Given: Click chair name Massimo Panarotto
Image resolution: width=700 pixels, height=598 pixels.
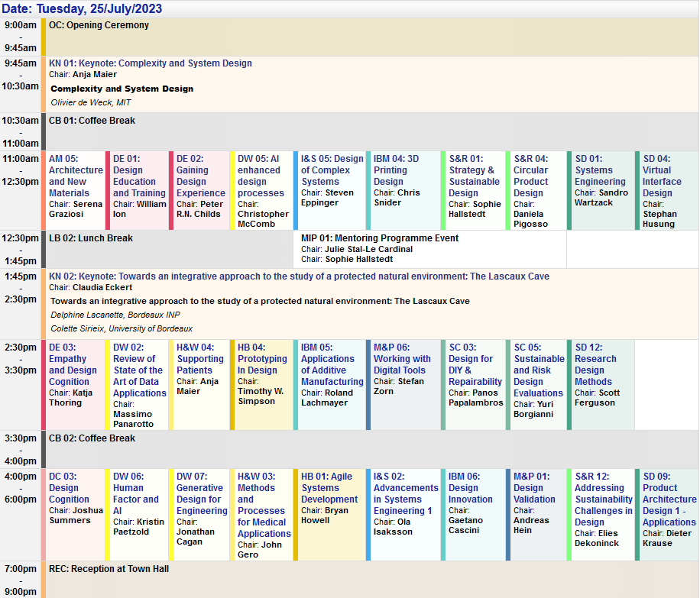Looking at the screenshot, I should (x=133, y=419).
